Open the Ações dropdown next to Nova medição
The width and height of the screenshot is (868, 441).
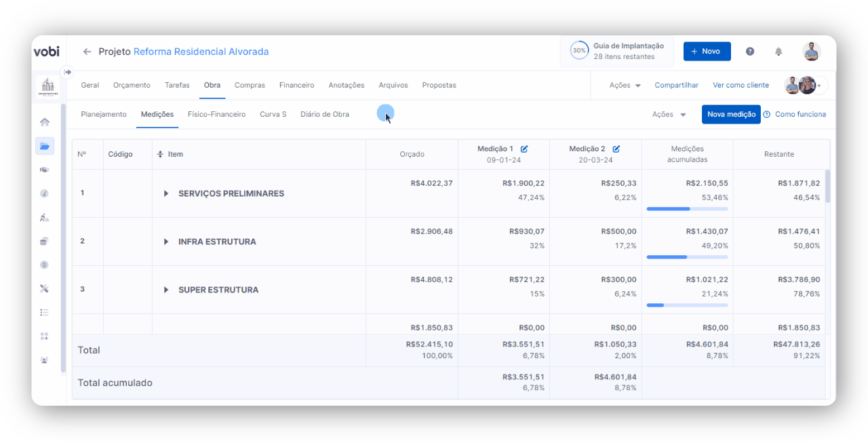[x=669, y=115]
